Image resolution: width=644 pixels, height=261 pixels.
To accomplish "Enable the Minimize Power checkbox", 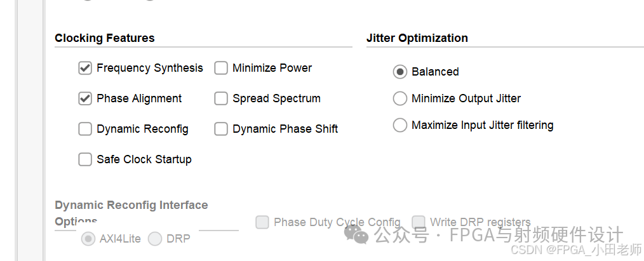I will pos(221,68).
